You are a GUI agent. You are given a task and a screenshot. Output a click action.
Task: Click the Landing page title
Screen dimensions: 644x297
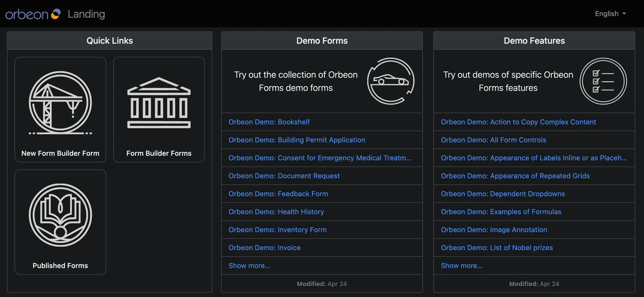(x=86, y=14)
